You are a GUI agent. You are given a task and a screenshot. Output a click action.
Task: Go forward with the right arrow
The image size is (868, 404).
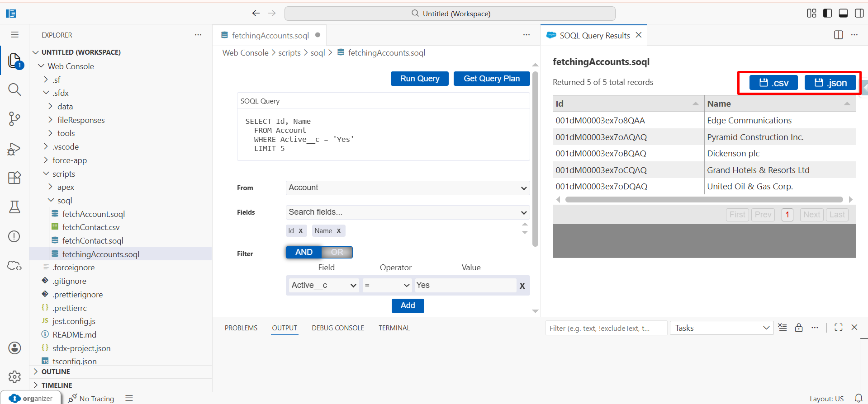pyautogui.click(x=272, y=13)
